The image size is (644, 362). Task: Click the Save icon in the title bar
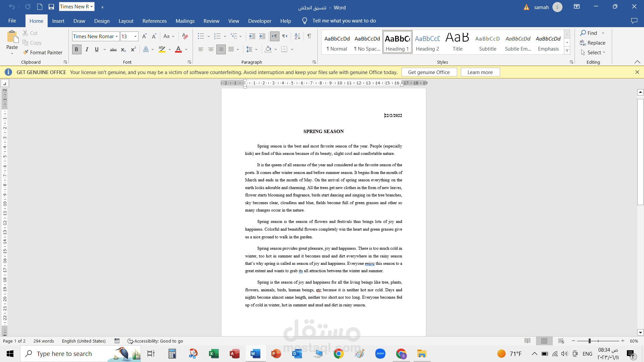click(x=51, y=7)
